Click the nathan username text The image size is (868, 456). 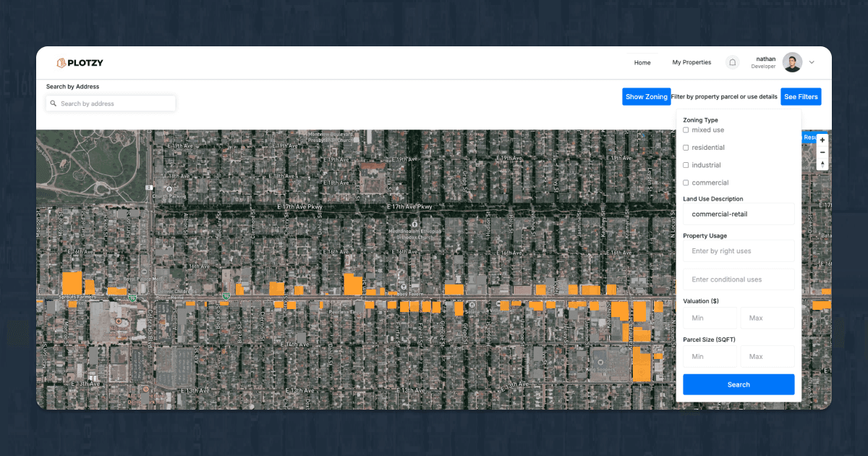pos(766,59)
